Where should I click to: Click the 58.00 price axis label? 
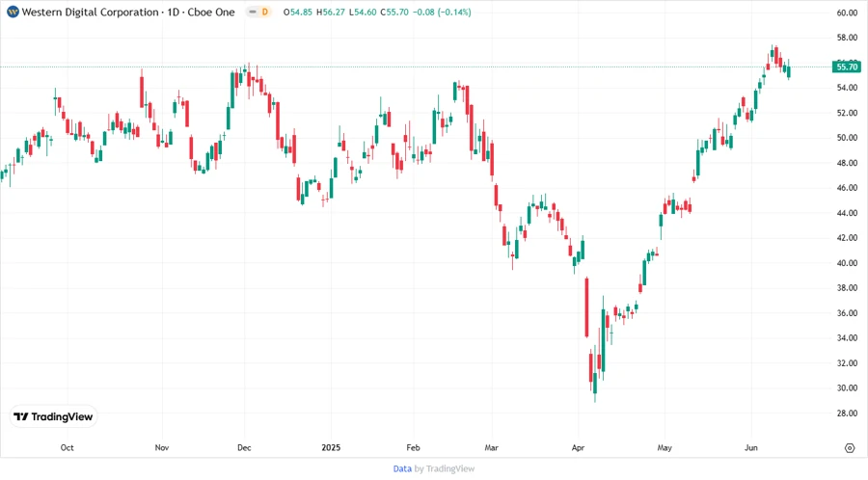click(847, 38)
